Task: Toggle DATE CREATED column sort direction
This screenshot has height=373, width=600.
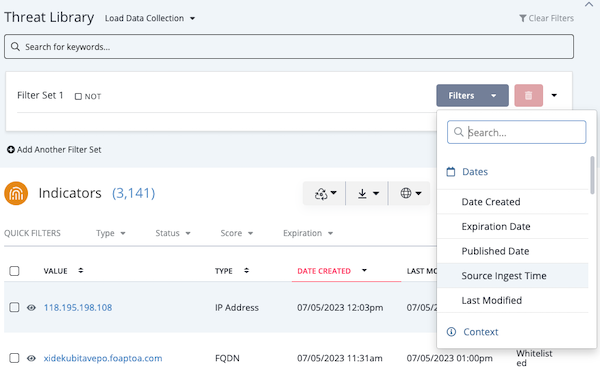Action: click(364, 270)
